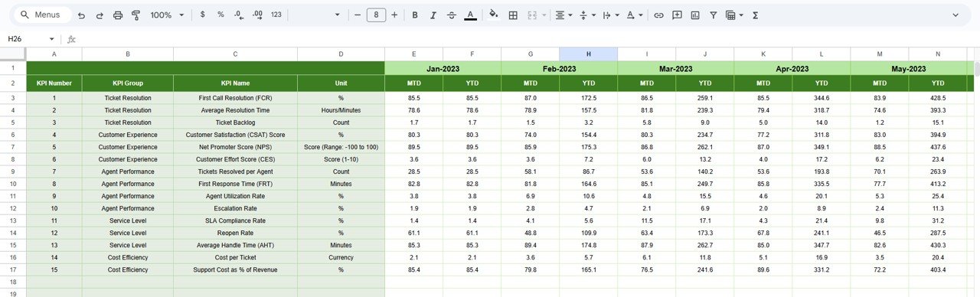Open the text color picker
The height and width of the screenshot is (297, 980).
click(x=470, y=15)
